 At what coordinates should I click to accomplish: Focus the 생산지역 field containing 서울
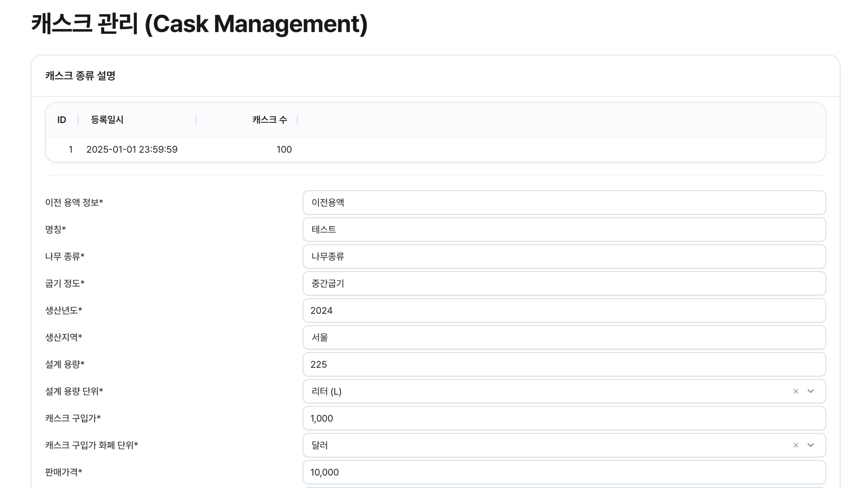pyautogui.click(x=564, y=337)
